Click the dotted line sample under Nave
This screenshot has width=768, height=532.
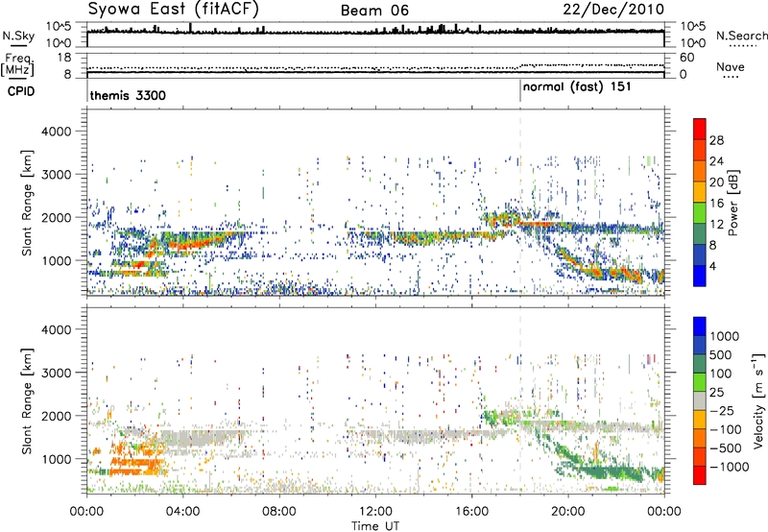(731, 77)
